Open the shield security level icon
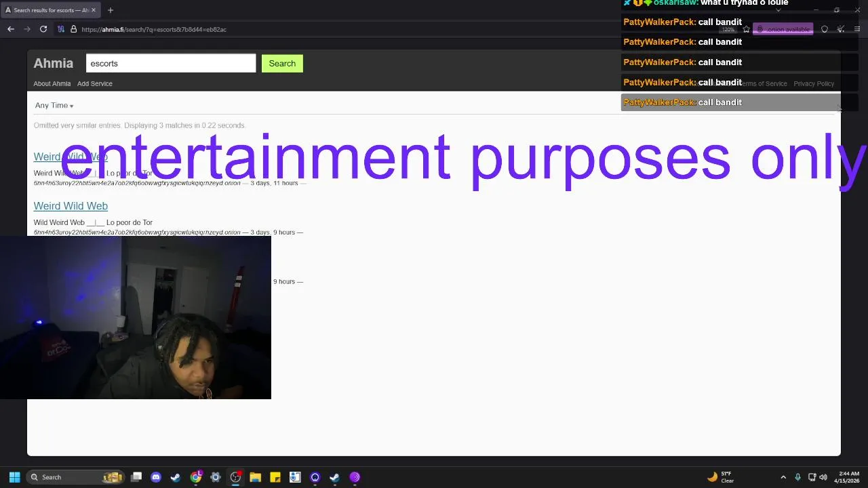The image size is (868, 488). pyautogui.click(x=825, y=29)
